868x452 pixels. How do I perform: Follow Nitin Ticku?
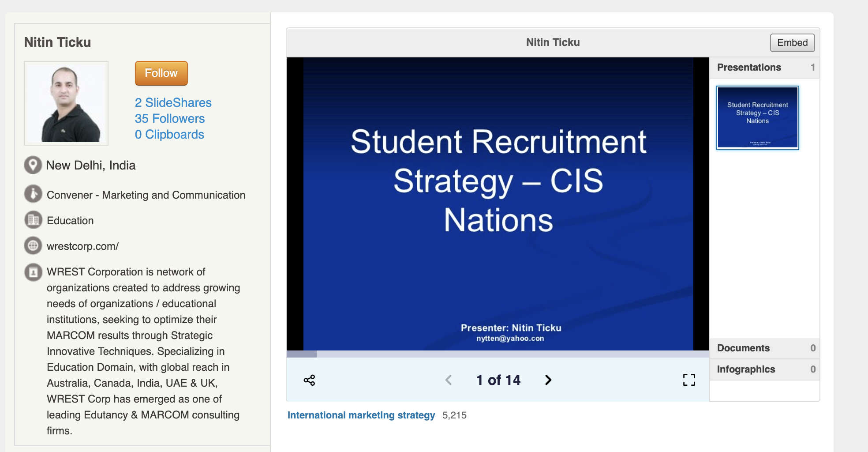(x=161, y=73)
